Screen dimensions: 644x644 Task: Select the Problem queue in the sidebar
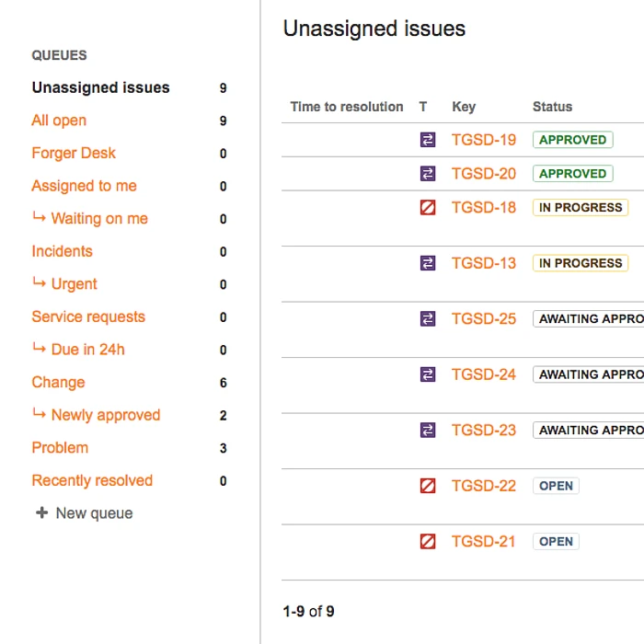tap(60, 448)
